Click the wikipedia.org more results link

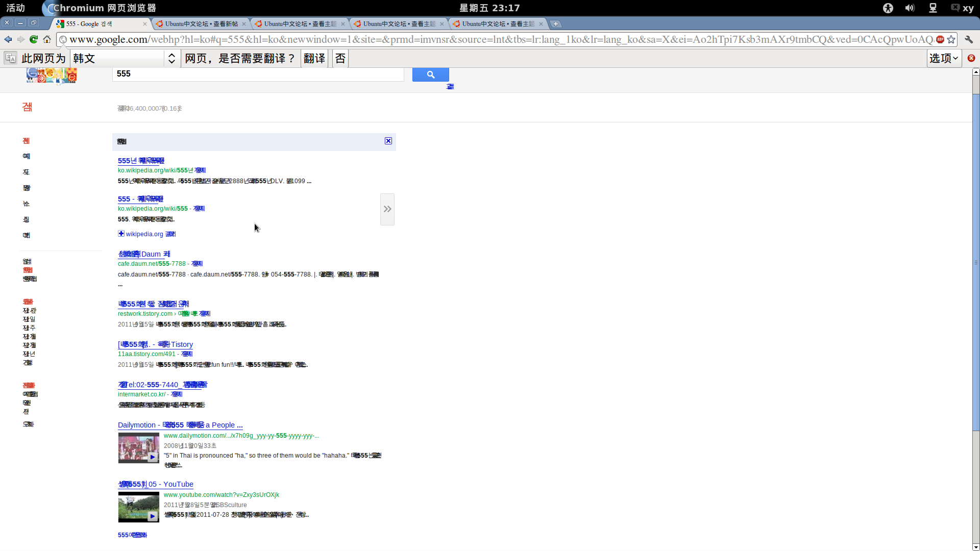pos(151,234)
